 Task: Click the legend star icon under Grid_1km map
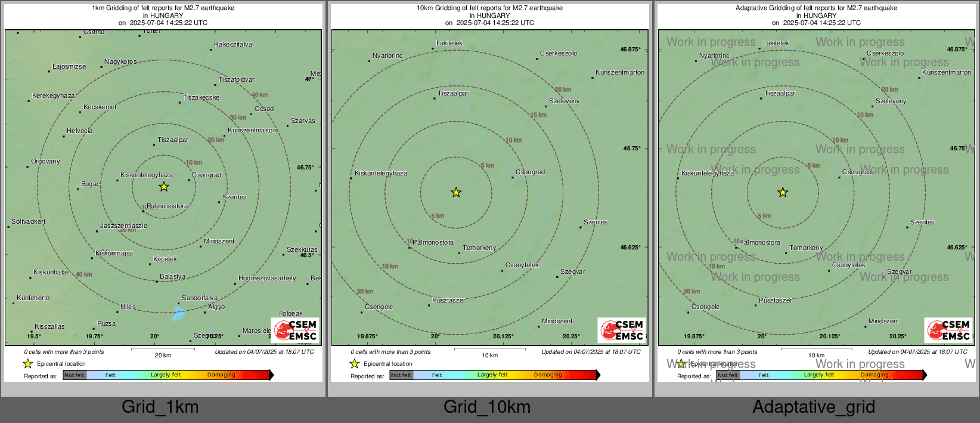click(28, 363)
